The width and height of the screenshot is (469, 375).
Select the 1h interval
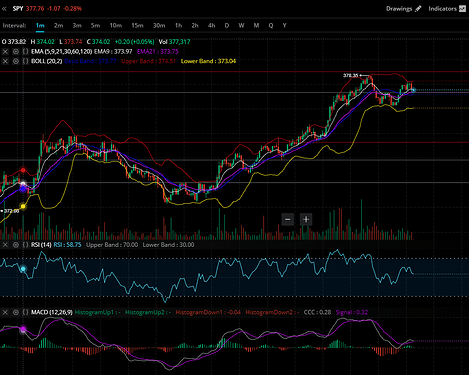coord(178,25)
